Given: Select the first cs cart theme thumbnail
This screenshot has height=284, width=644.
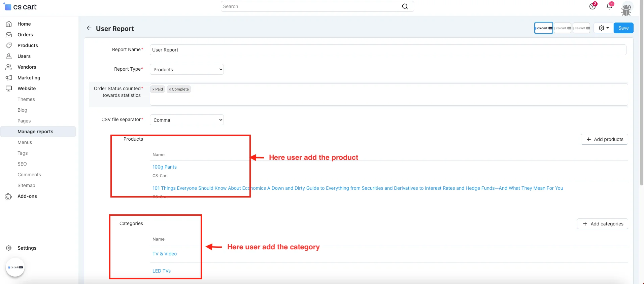Looking at the screenshot, I should click(x=543, y=28).
